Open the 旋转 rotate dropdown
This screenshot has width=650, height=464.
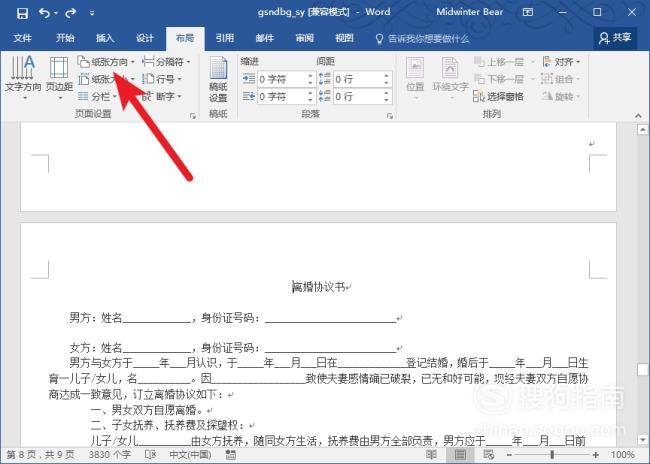[561, 97]
